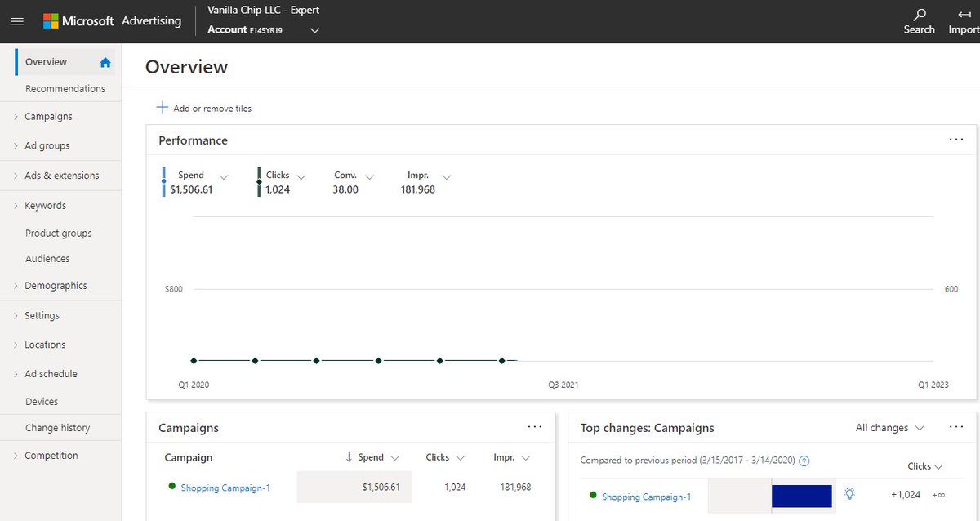This screenshot has height=521, width=980.
Task: Open the Impr. metric dropdown in Performance
Action: point(446,176)
